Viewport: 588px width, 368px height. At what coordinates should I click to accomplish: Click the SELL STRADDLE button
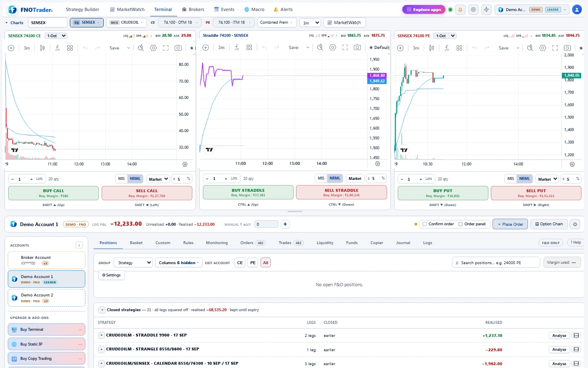pos(341,193)
